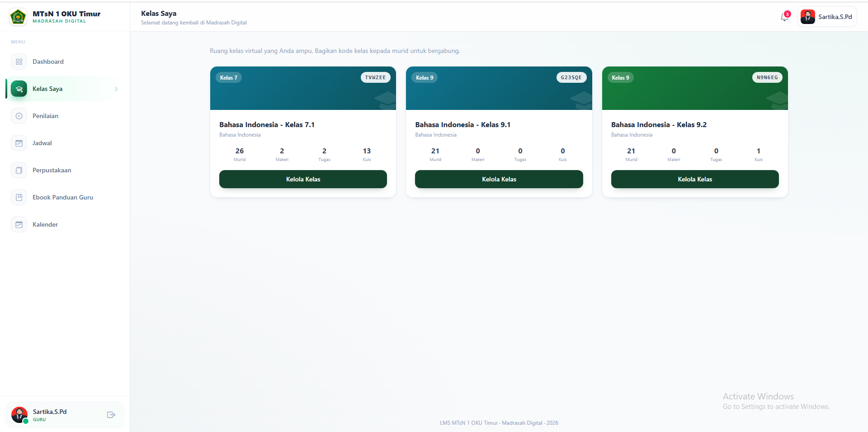Open the Bahasa Indonesia - Kelas 9.2 title
The height and width of the screenshot is (432, 868).
pyautogui.click(x=659, y=124)
